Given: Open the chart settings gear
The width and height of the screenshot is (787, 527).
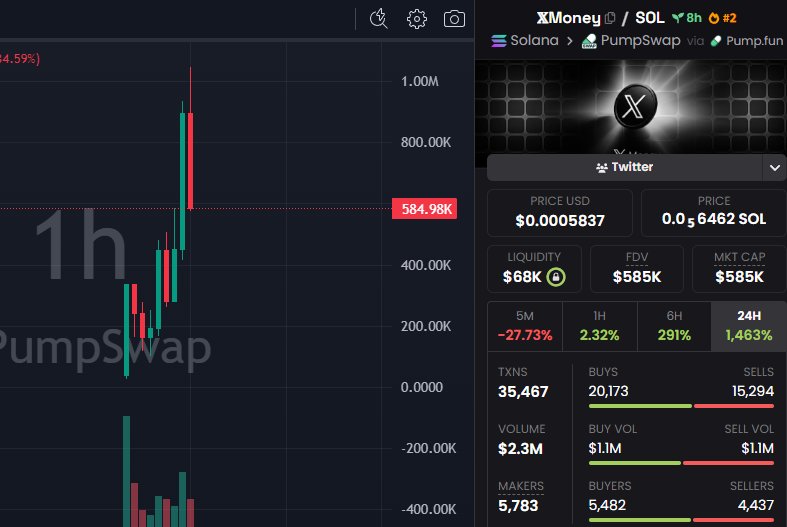Looking at the screenshot, I should click(x=417, y=19).
